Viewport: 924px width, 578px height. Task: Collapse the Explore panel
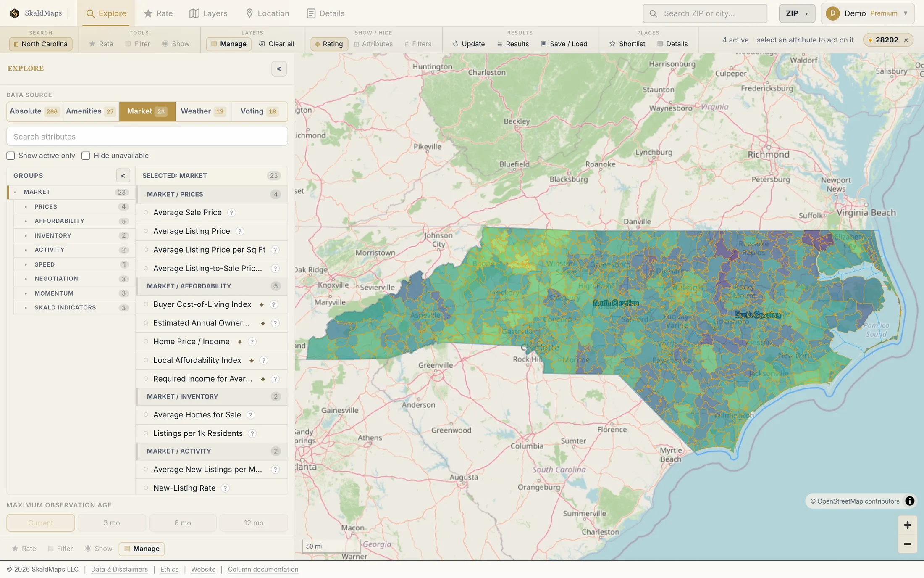[x=279, y=69]
